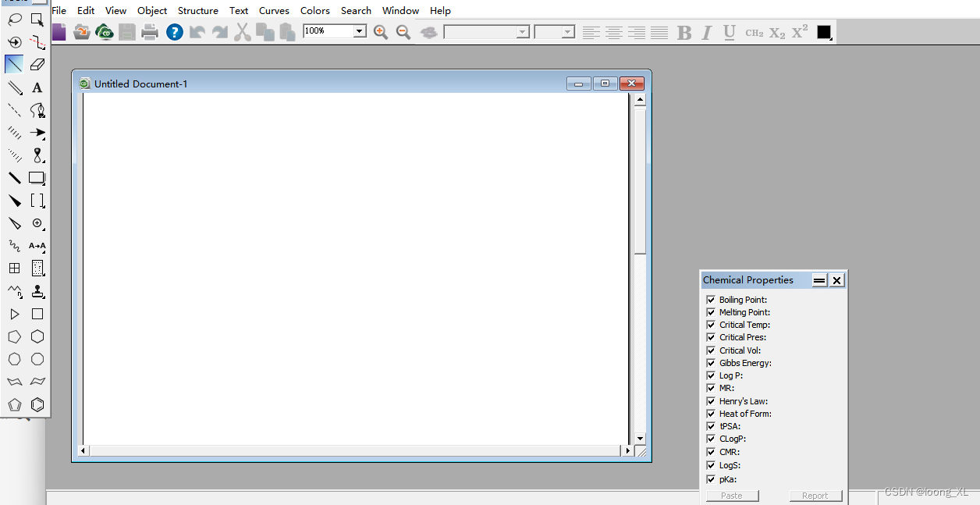Open the font size dropdown
The height and width of the screenshot is (505, 980).
(x=566, y=33)
